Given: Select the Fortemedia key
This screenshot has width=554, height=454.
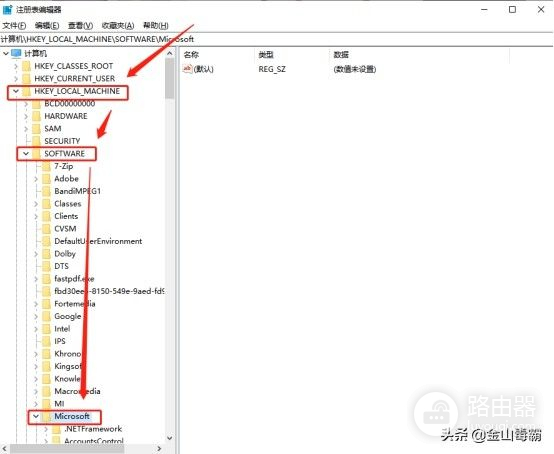Looking at the screenshot, I should point(75,304).
